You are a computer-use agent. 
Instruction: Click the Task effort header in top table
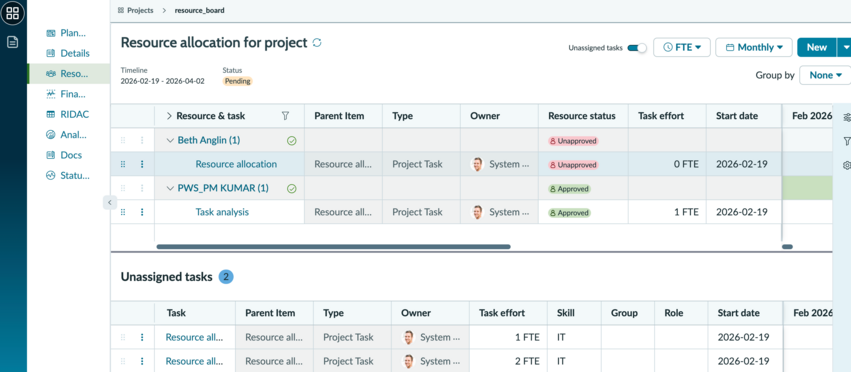[661, 116]
